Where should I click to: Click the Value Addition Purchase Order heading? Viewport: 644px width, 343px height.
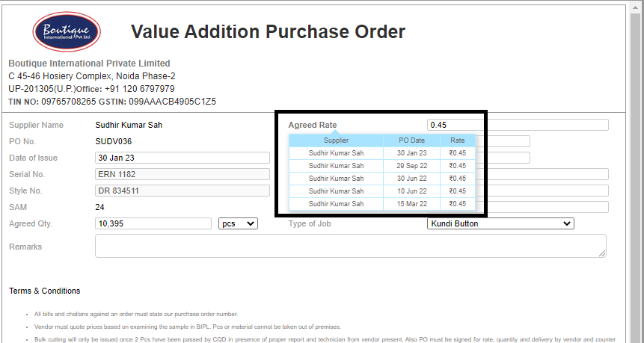tap(269, 31)
